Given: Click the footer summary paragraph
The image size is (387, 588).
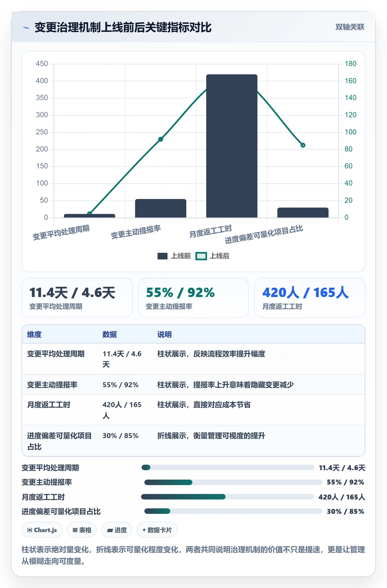Looking at the screenshot, I should tap(193, 555).
